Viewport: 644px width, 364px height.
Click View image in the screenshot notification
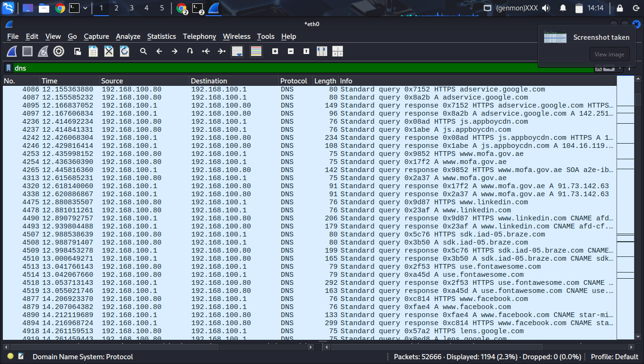click(x=609, y=55)
